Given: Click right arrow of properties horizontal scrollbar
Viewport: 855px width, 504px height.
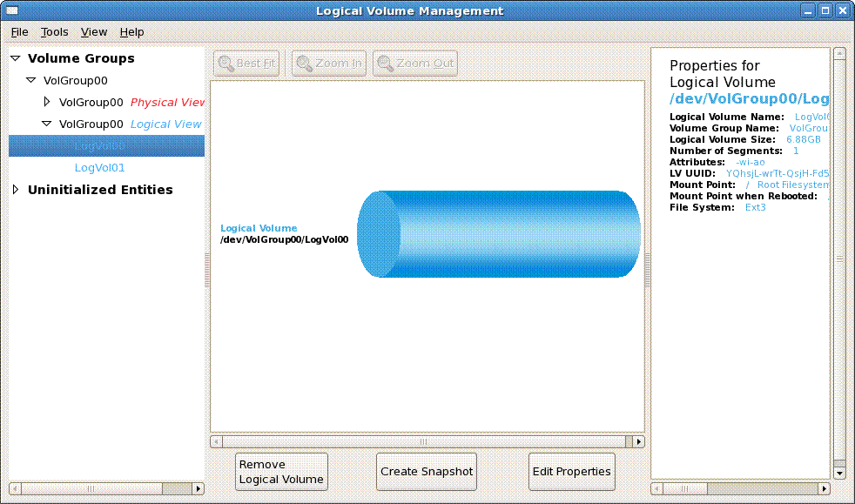Looking at the screenshot, I should pyautogui.click(x=825, y=488).
